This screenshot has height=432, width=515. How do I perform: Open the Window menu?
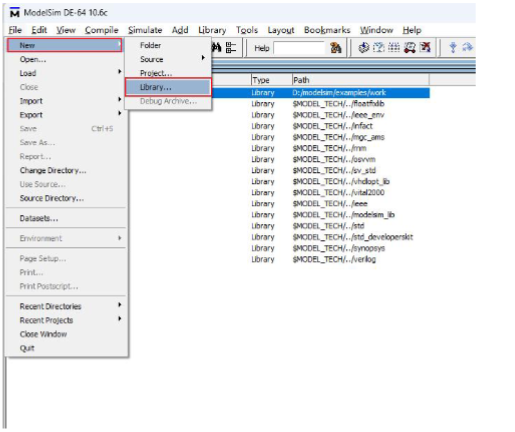pyautogui.click(x=376, y=30)
